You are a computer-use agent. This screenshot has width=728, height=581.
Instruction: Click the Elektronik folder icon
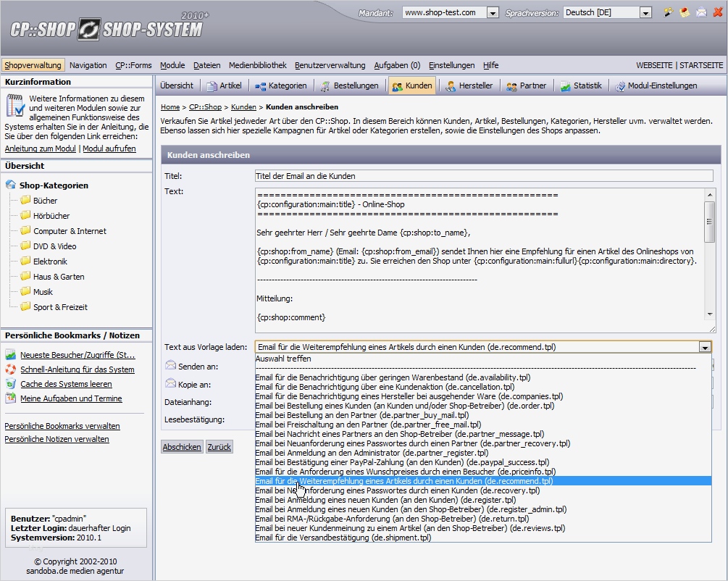(x=25, y=261)
